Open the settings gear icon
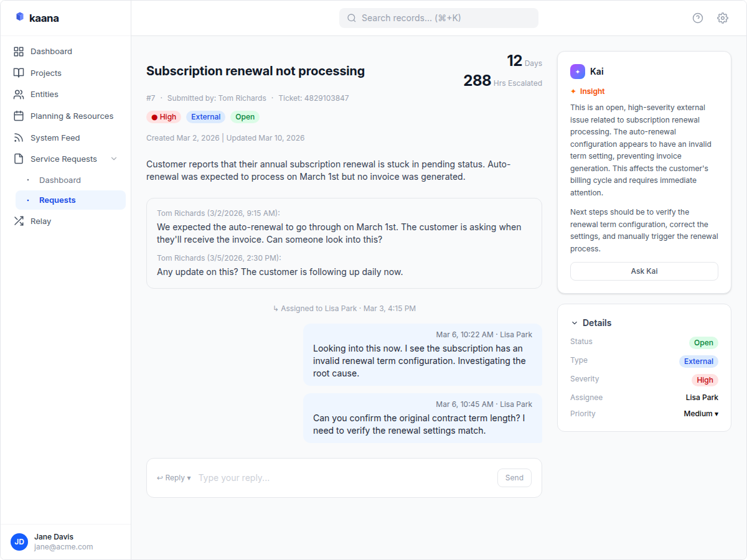Viewport: 747px width, 560px height. click(722, 18)
